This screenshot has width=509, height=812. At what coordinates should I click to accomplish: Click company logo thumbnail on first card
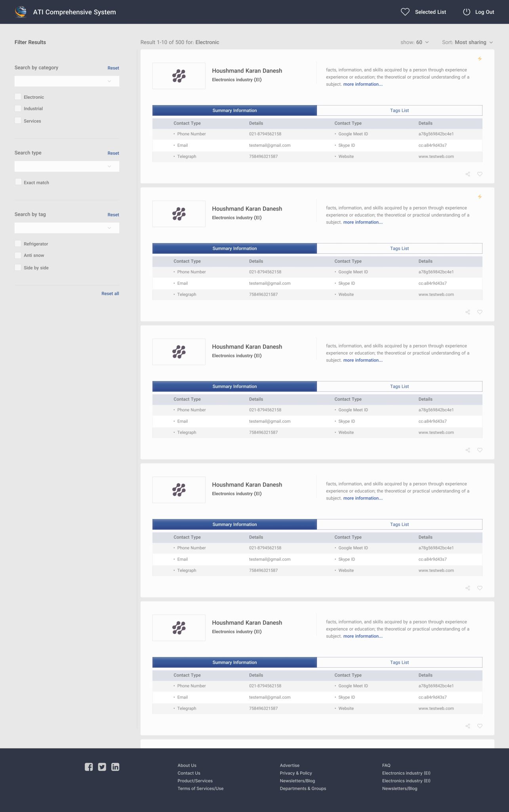tap(179, 76)
